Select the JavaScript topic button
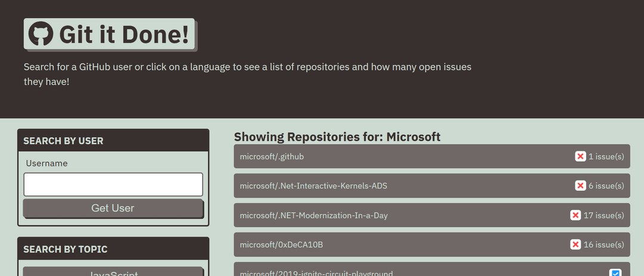This screenshot has width=644, height=276. coord(113,271)
